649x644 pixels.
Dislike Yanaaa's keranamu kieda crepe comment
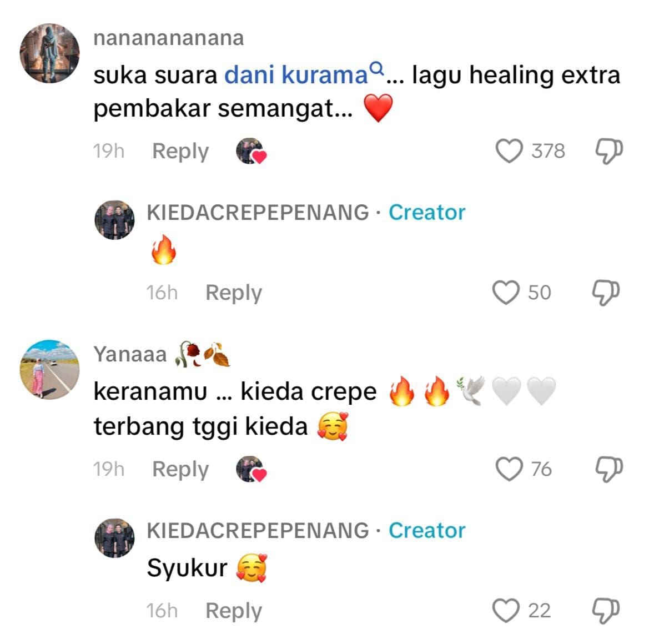click(609, 469)
